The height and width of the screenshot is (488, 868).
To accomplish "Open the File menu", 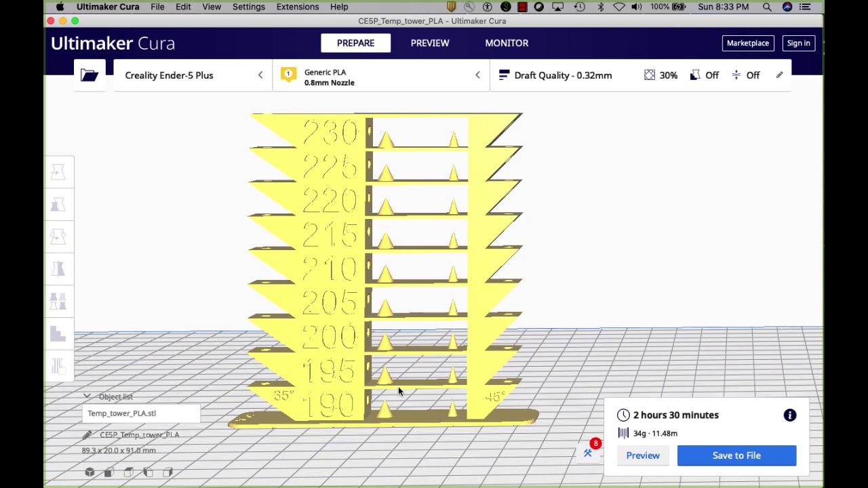I will (x=157, y=7).
